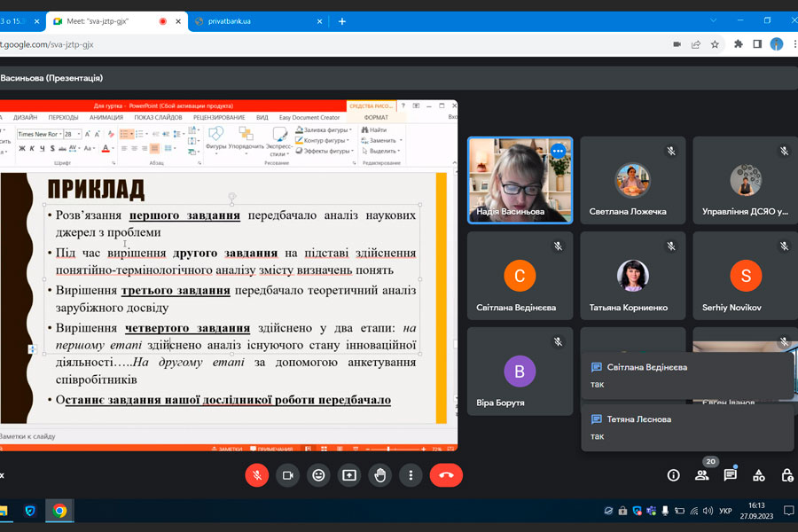Apply justify paragraph alignment
Screen dimensions: 798x532
click(x=154, y=148)
